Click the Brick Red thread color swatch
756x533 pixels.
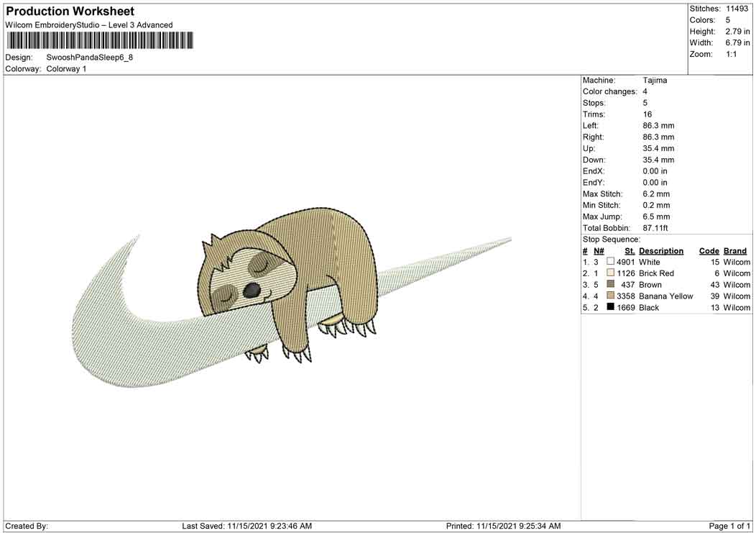pos(610,273)
